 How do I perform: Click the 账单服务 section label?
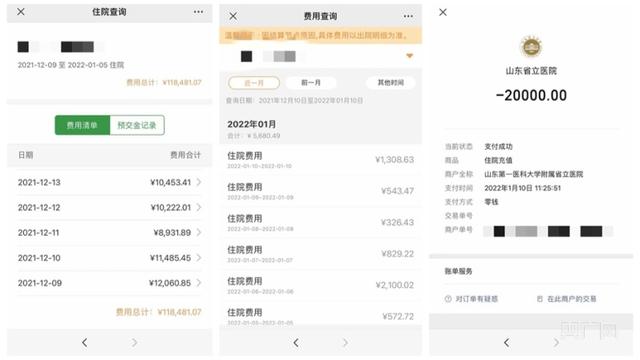pyautogui.click(x=458, y=271)
